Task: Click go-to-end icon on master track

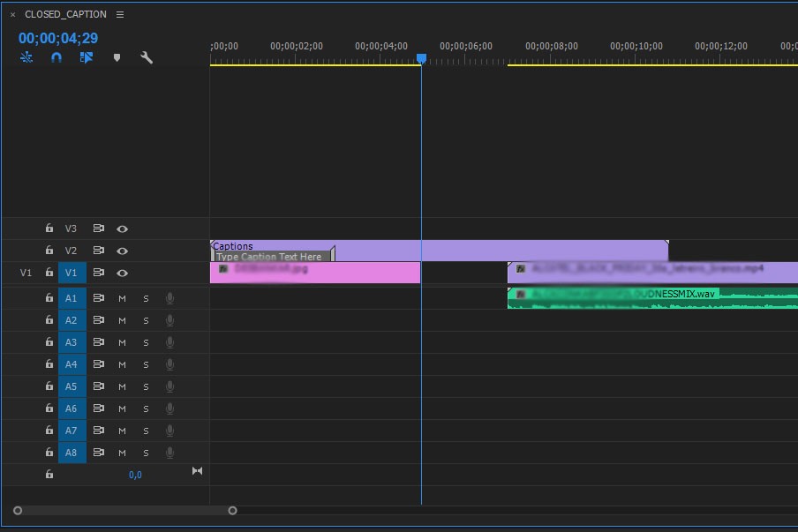Action: [198, 471]
